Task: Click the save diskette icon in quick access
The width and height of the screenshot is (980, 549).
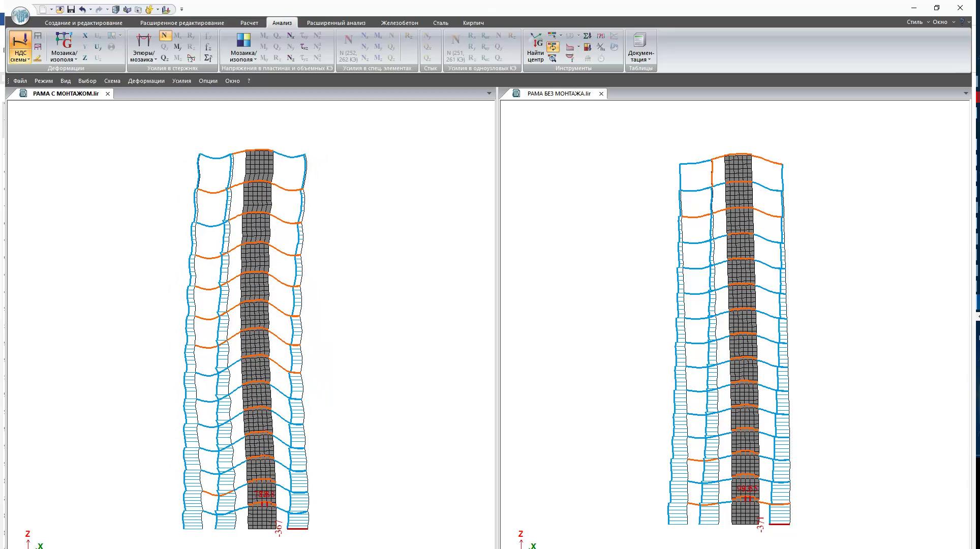Action: [71, 9]
